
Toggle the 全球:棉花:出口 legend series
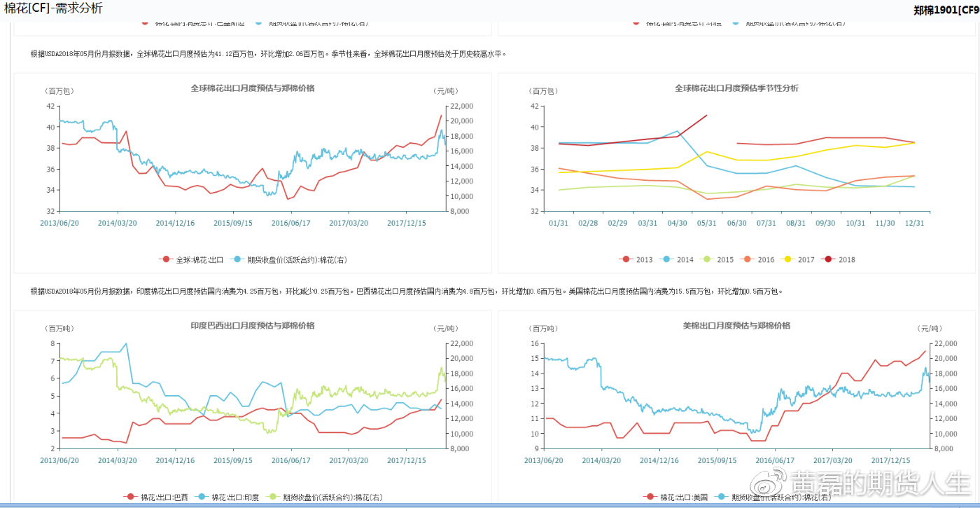point(192,259)
